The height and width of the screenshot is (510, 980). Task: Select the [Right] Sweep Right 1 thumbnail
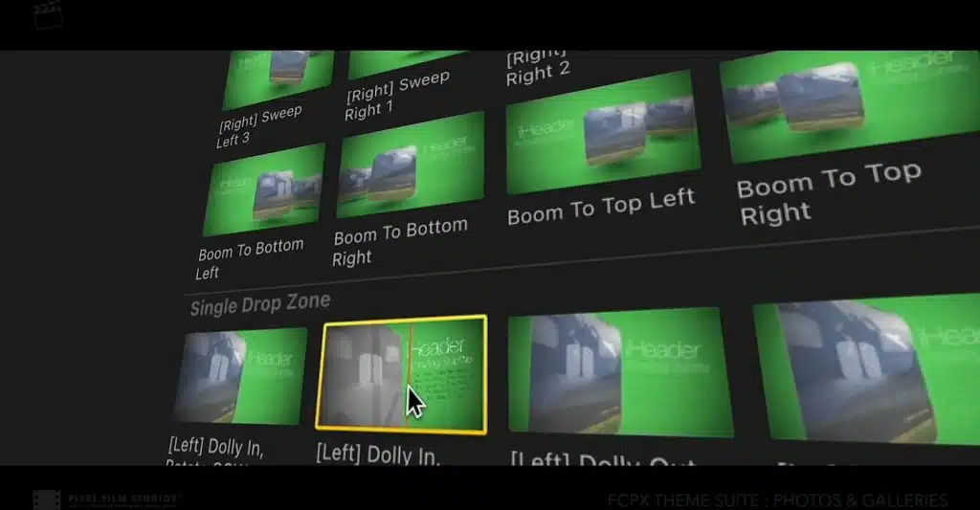tap(406, 64)
